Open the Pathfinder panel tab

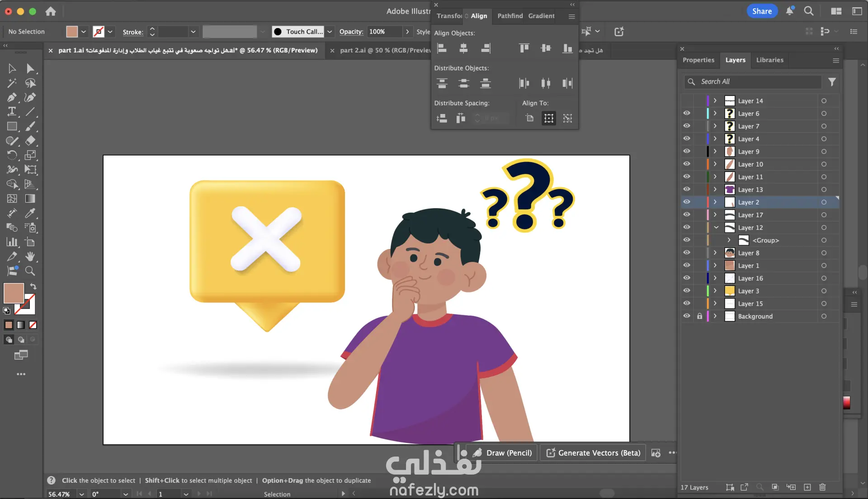point(509,16)
